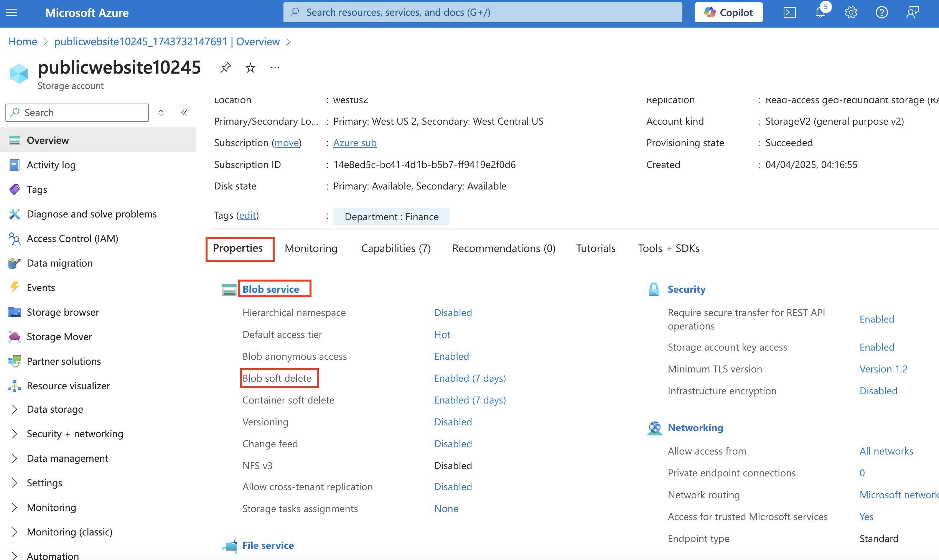This screenshot has width=939, height=560.
Task: Pin publicwebsite10245 to dashboard
Action: tap(226, 68)
